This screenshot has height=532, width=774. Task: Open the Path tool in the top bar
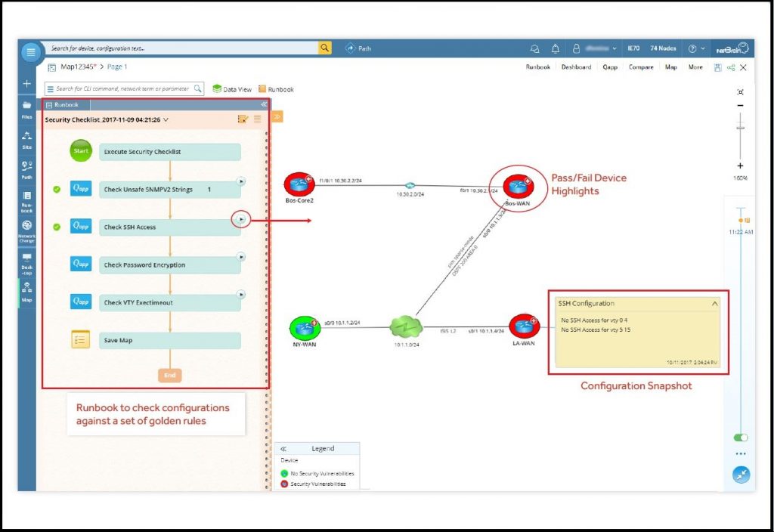(x=358, y=48)
